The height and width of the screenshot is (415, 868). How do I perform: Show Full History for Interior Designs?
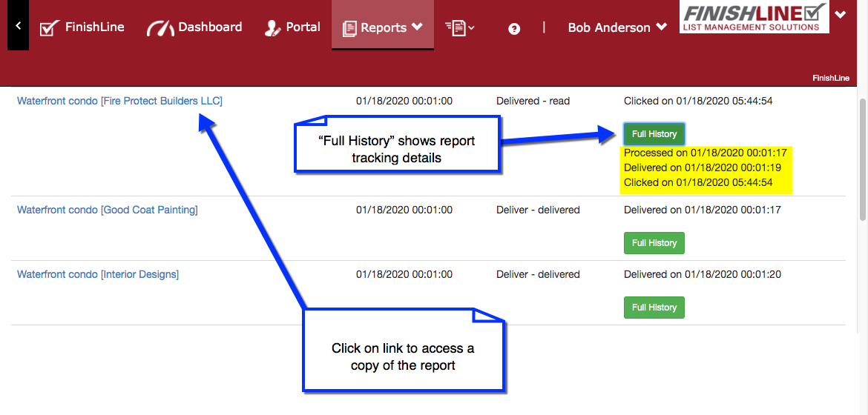pos(654,308)
